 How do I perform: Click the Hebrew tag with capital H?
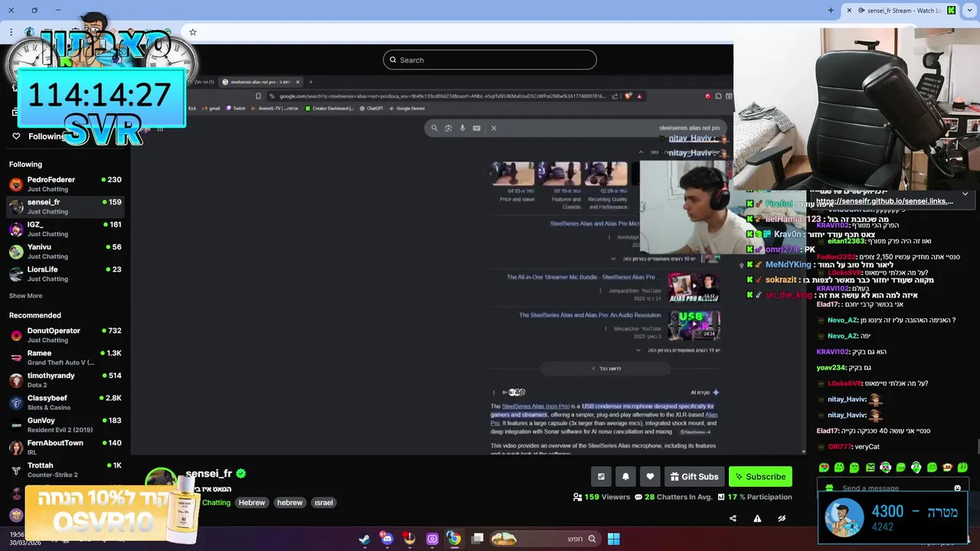click(x=251, y=503)
